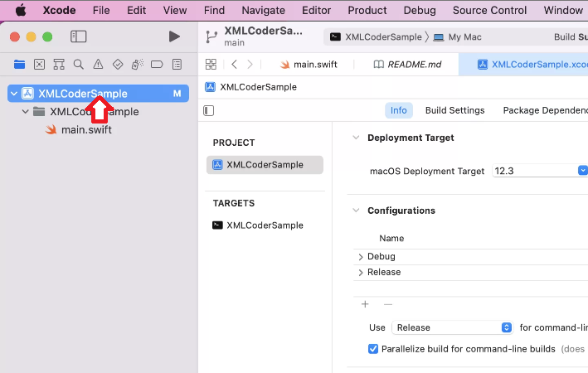Click the Configurations Name column header
588x373 pixels.
[391, 239]
